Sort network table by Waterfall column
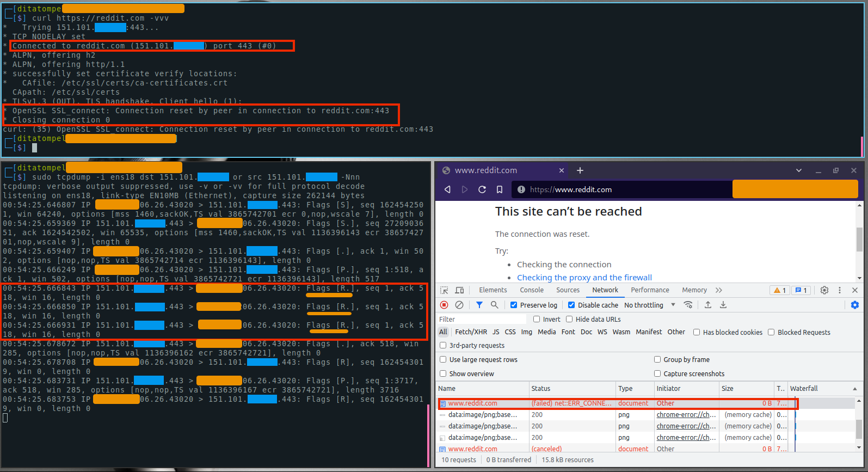 [x=824, y=388]
